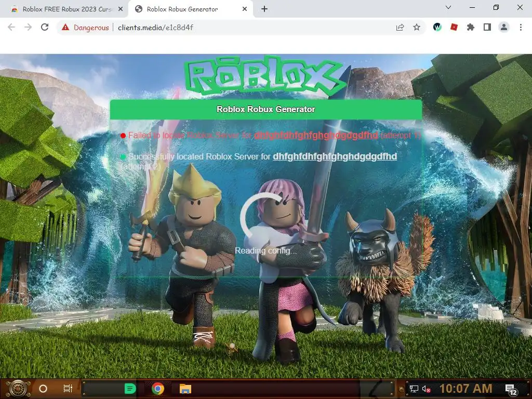This screenshot has height=399, width=532.
Task: Open Task View from taskbar
Action: click(x=68, y=389)
